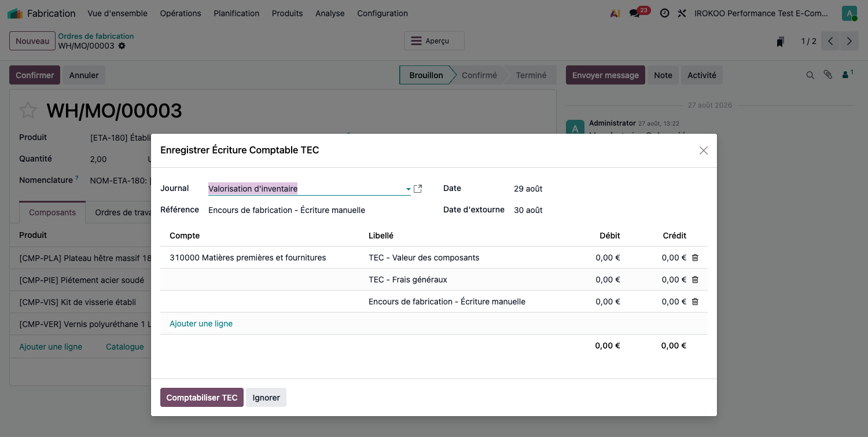Viewport: 868px width, 437px height.
Task: Open the Aperçu button
Action: point(434,41)
